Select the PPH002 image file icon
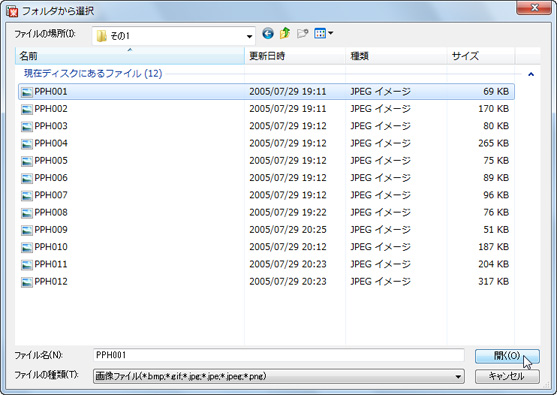This screenshot has height=395, width=557. coord(27,109)
